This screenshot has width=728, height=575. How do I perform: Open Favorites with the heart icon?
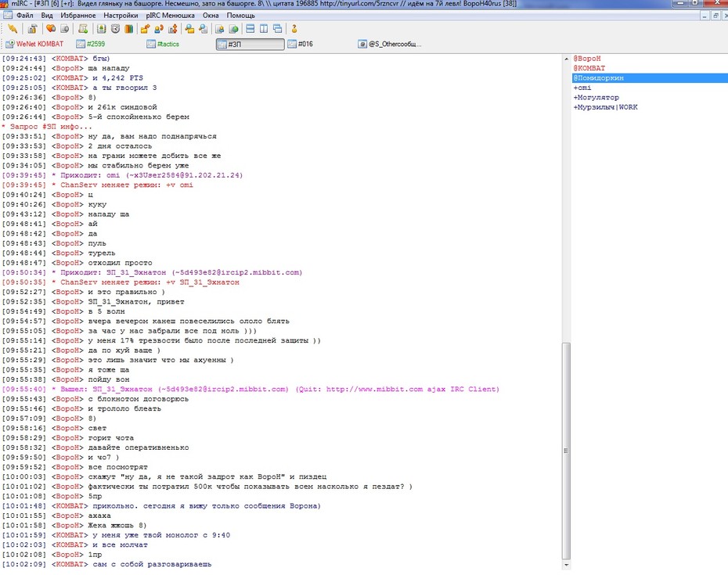(x=51, y=29)
